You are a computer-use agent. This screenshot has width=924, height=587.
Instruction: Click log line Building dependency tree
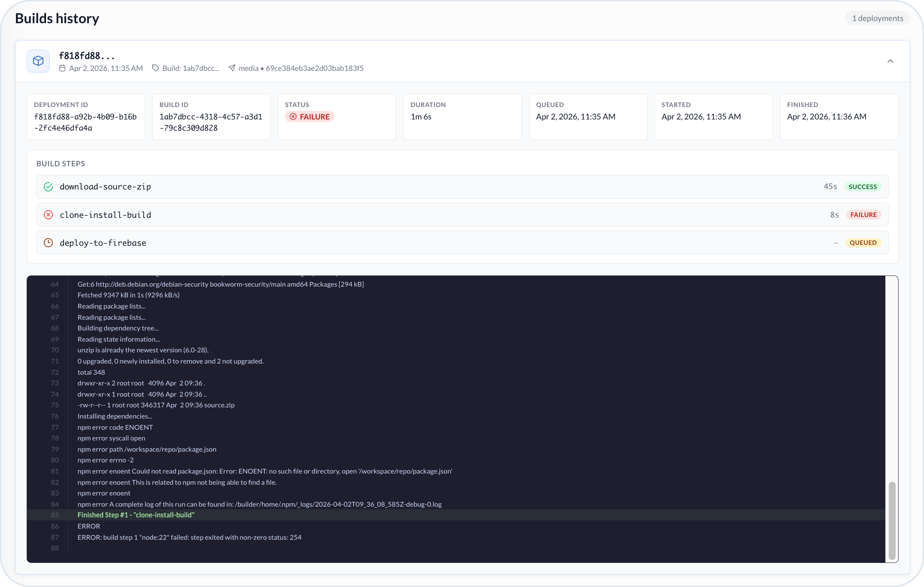pyautogui.click(x=118, y=328)
